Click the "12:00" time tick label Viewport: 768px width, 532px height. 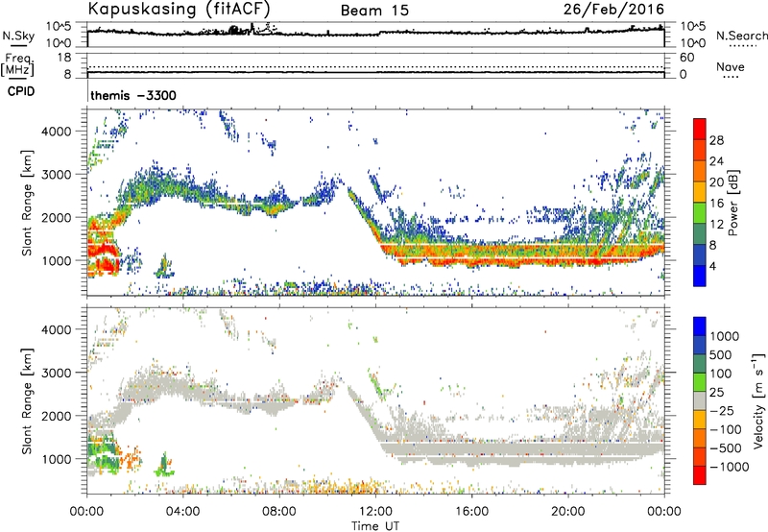coord(375,512)
